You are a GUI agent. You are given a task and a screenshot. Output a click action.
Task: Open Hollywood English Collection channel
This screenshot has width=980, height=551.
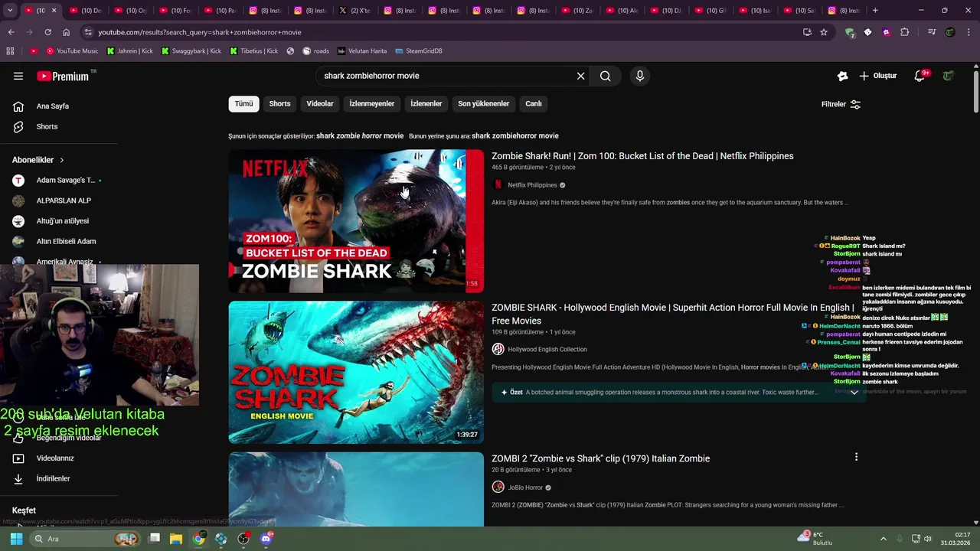pos(547,350)
